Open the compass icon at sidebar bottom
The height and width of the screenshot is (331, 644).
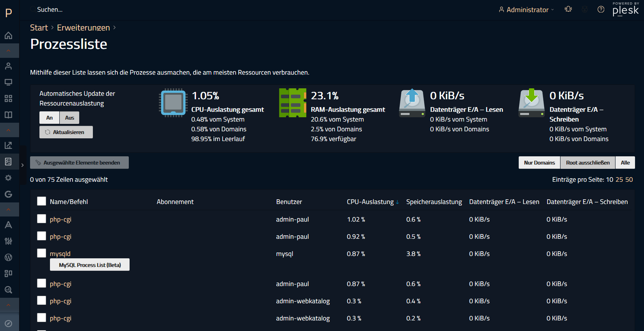click(x=8, y=324)
